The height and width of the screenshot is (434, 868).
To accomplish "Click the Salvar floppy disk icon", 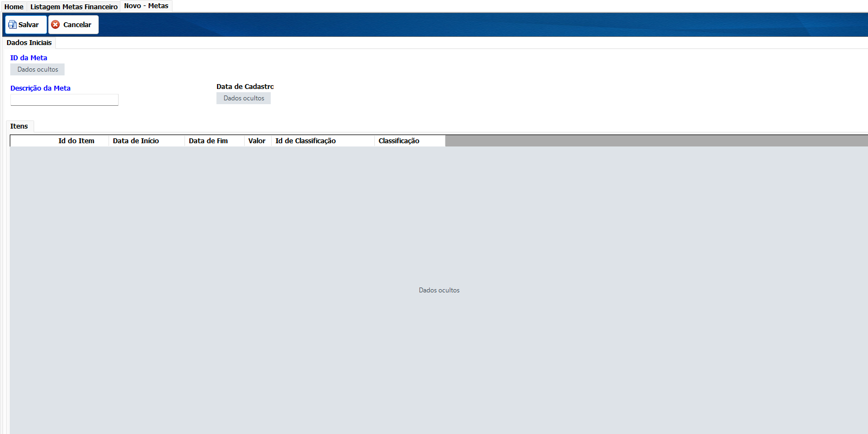I will 12,24.
